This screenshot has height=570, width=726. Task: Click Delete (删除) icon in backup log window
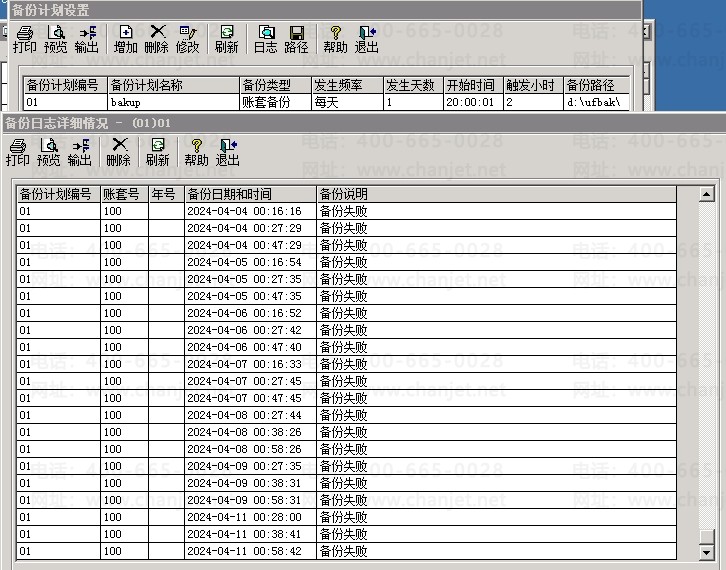click(119, 152)
